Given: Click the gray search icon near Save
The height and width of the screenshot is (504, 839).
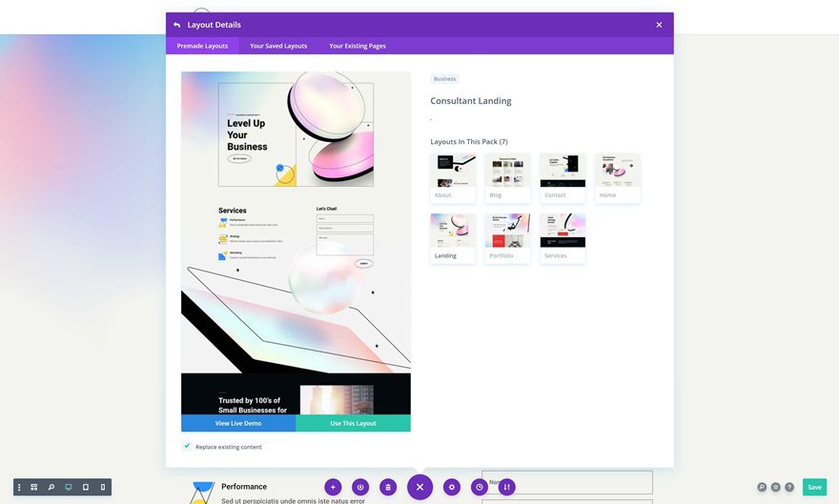Looking at the screenshot, I should [x=762, y=487].
